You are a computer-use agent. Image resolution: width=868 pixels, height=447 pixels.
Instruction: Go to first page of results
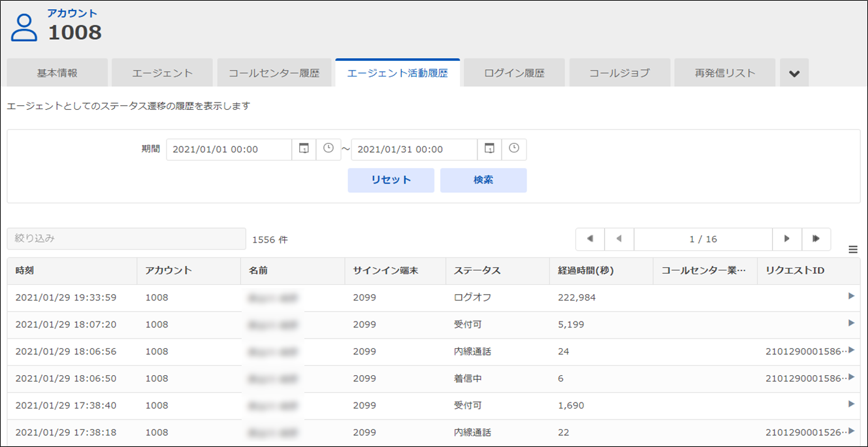590,239
